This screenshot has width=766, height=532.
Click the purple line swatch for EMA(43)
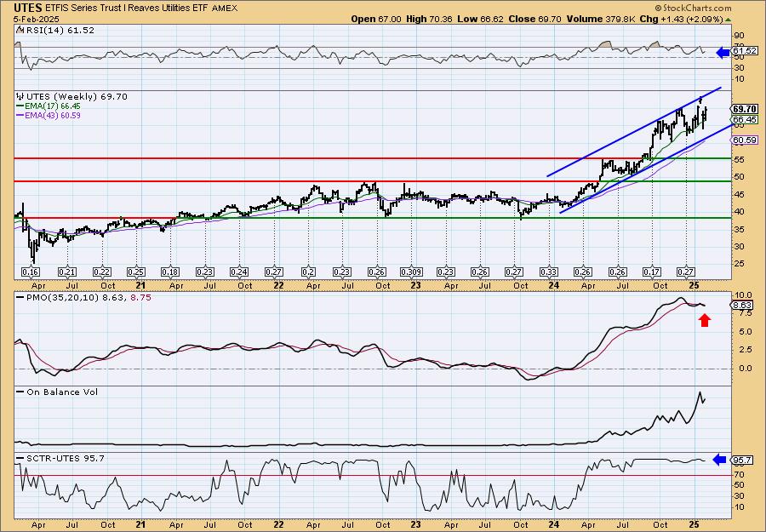[x=20, y=116]
